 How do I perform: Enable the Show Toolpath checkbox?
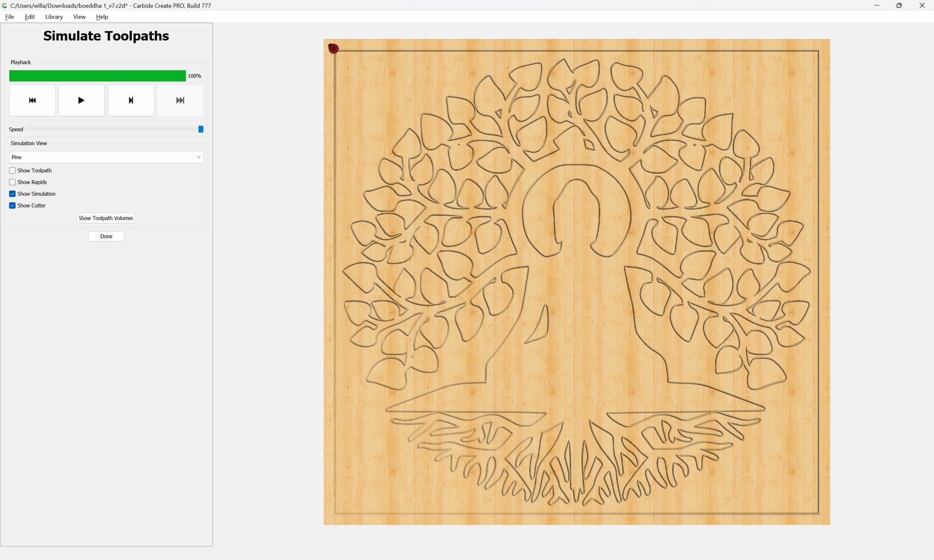(13, 171)
